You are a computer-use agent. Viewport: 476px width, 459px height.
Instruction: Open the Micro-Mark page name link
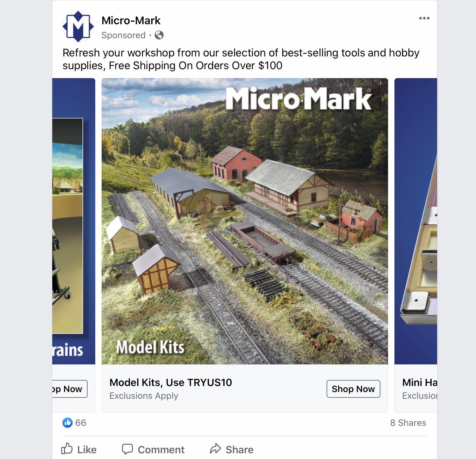pos(131,20)
